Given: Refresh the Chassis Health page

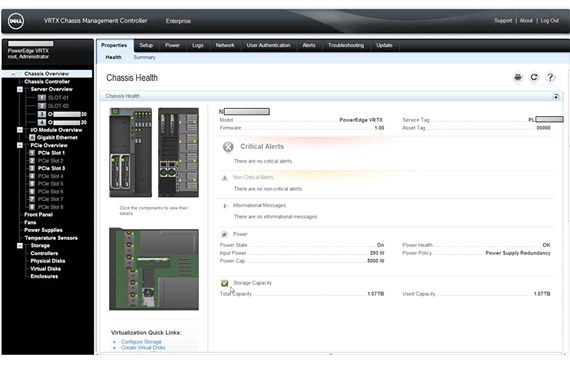Looking at the screenshot, I should (x=534, y=77).
